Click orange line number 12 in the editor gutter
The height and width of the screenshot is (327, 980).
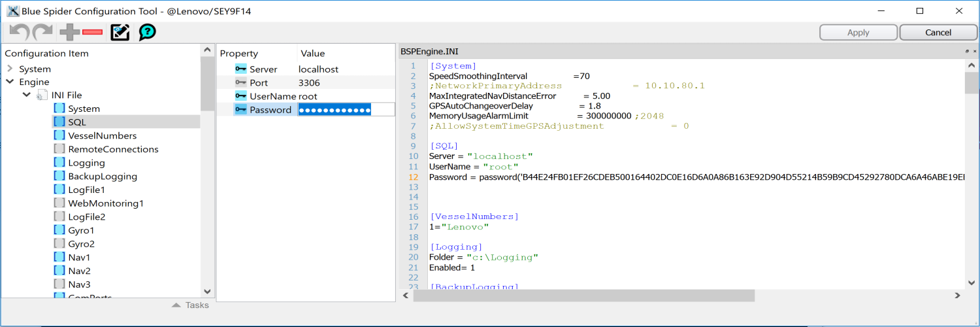point(413,177)
